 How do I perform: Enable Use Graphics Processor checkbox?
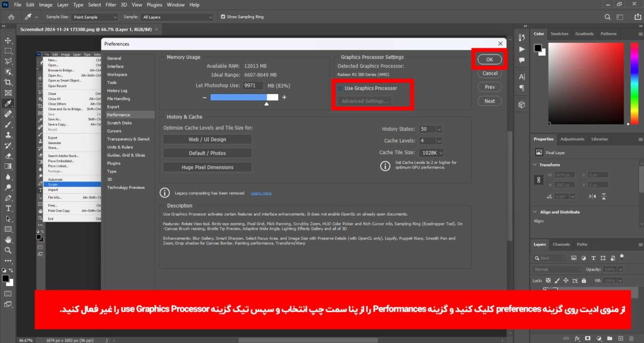point(340,88)
